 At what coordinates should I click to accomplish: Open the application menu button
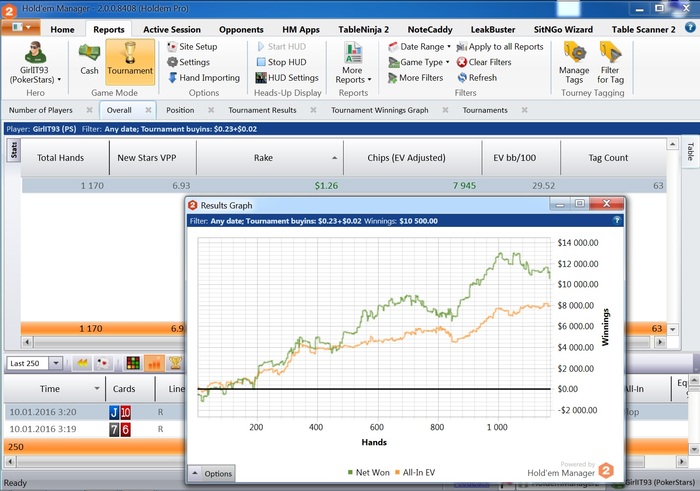(21, 27)
